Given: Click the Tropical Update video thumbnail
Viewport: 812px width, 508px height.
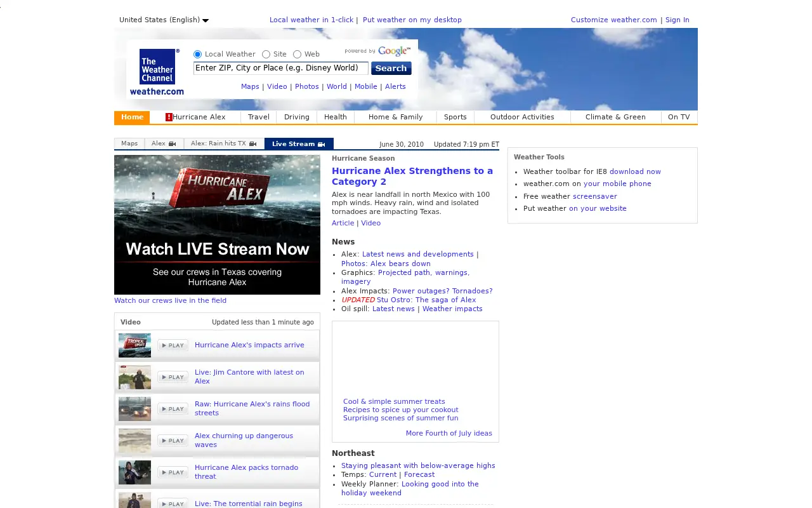Looking at the screenshot, I should tap(134, 345).
